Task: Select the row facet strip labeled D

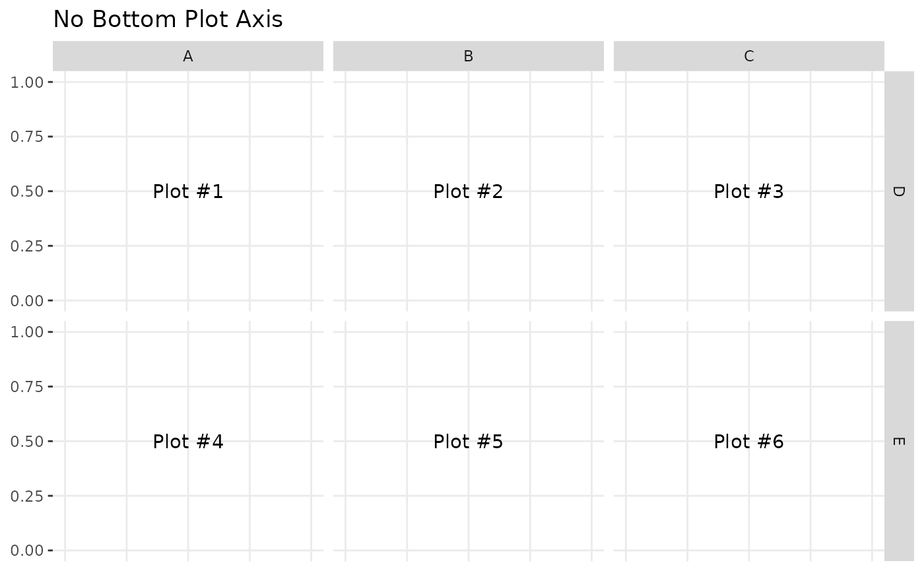Action: (898, 191)
